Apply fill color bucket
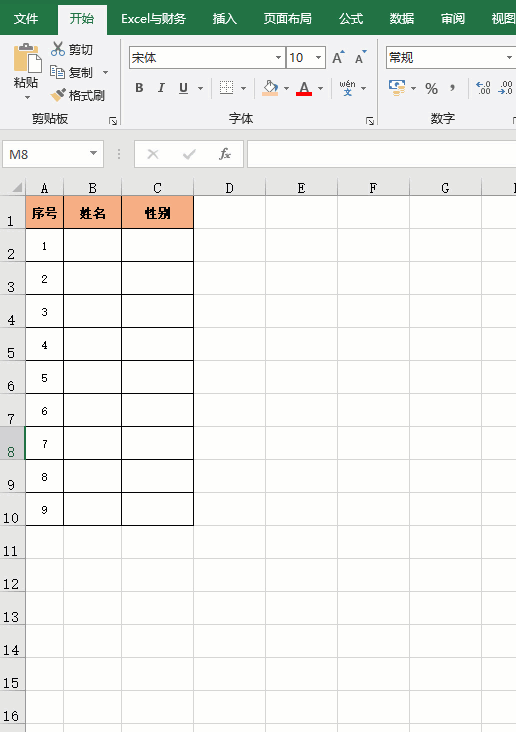The height and width of the screenshot is (732, 516). (270, 88)
